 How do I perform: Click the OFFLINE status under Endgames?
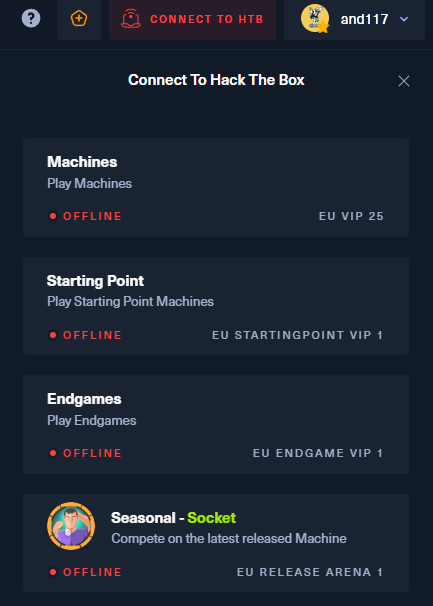[92, 453]
